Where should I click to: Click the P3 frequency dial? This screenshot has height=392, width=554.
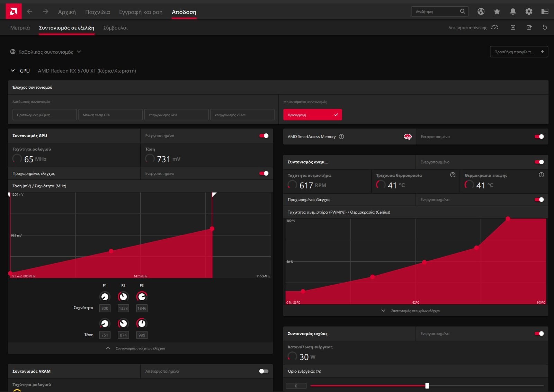[x=142, y=296]
